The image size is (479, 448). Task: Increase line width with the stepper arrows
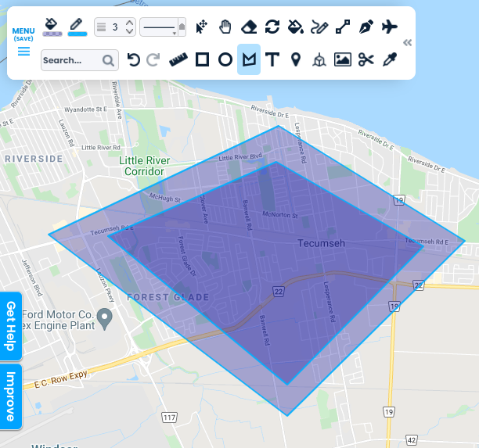pos(129,23)
